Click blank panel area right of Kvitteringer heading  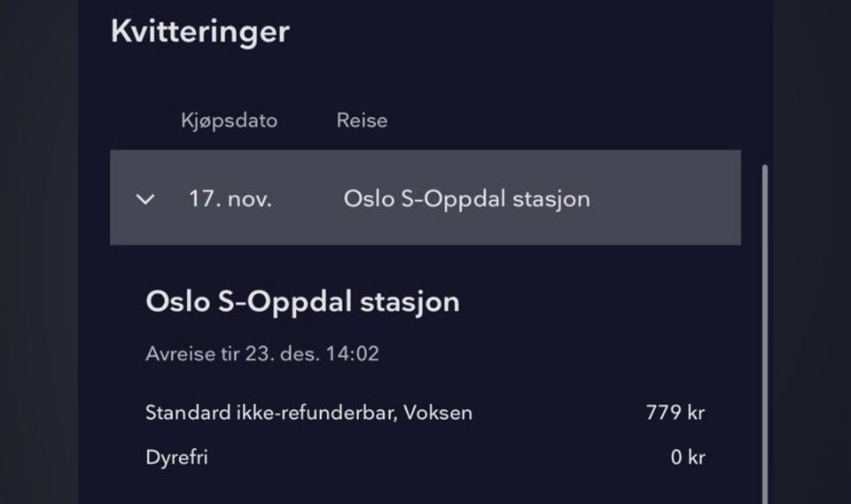pyautogui.click(x=532, y=32)
